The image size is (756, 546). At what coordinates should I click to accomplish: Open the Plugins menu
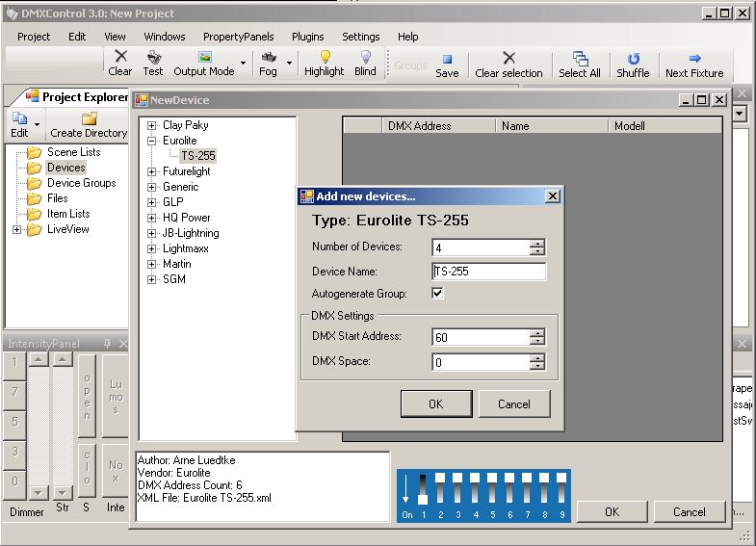pyautogui.click(x=307, y=37)
